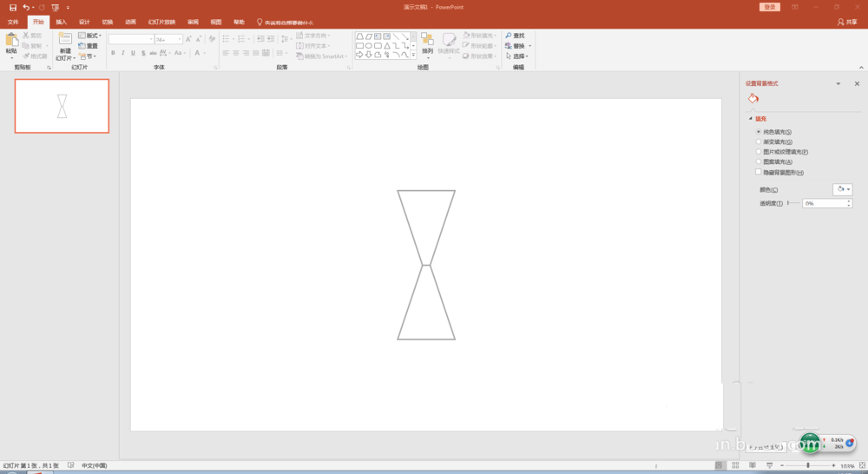
Task: Click the Save icon in quick access toolbar
Action: (13, 7)
